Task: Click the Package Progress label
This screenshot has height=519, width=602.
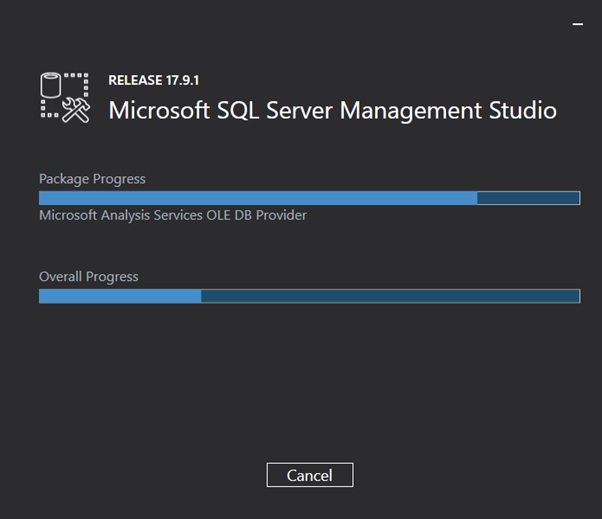Action: coord(92,179)
